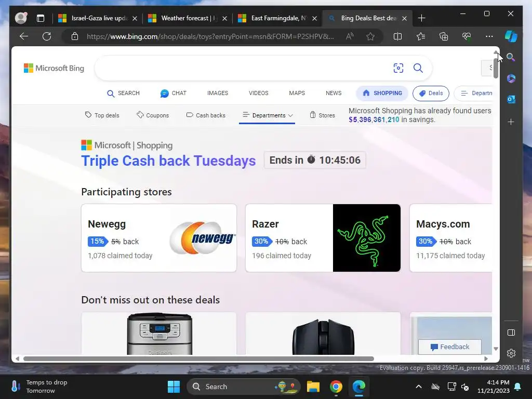Open the Stores link
Image resolution: width=532 pixels, height=399 pixels.
pyautogui.click(x=322, y=115)
